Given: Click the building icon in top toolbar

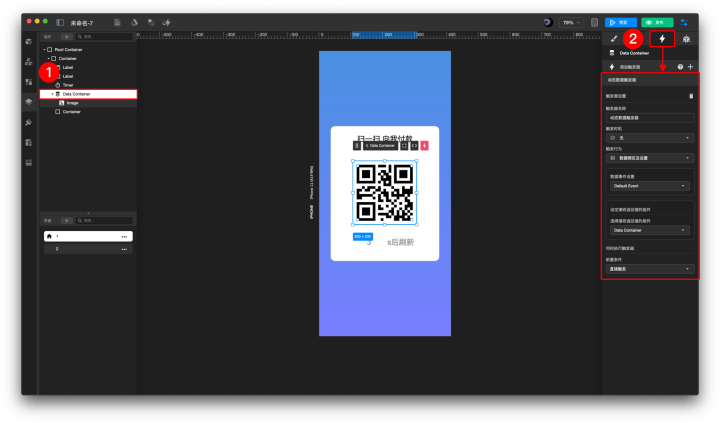Looking at the screenshot, I should (117, 22).
